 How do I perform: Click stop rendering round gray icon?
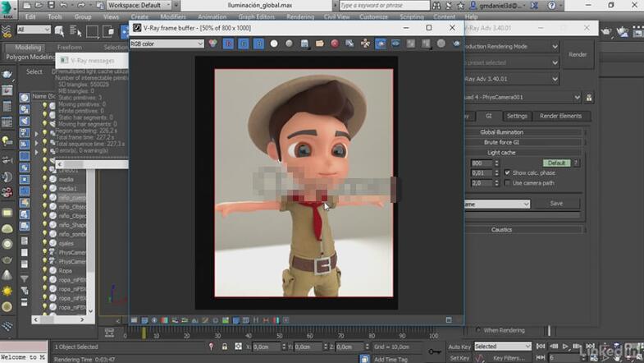pyautogui.click(x=441, y=44)
